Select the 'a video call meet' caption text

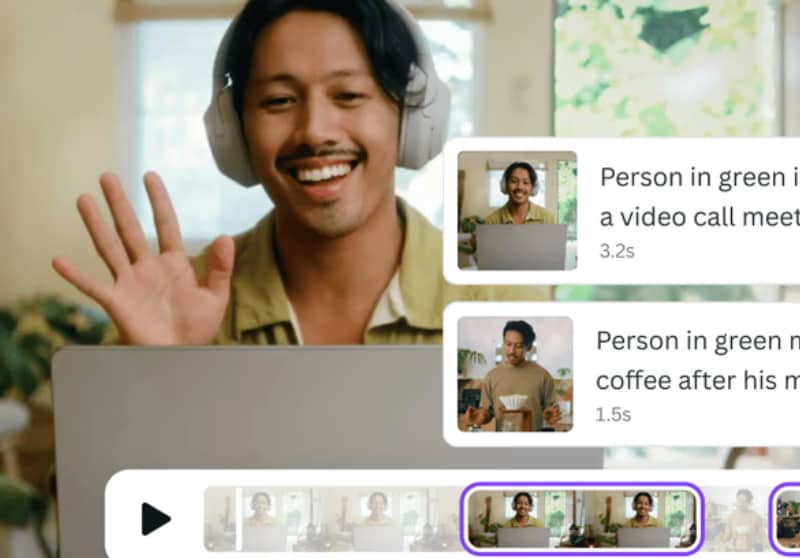pyautogui.click(x=699, y=217)
